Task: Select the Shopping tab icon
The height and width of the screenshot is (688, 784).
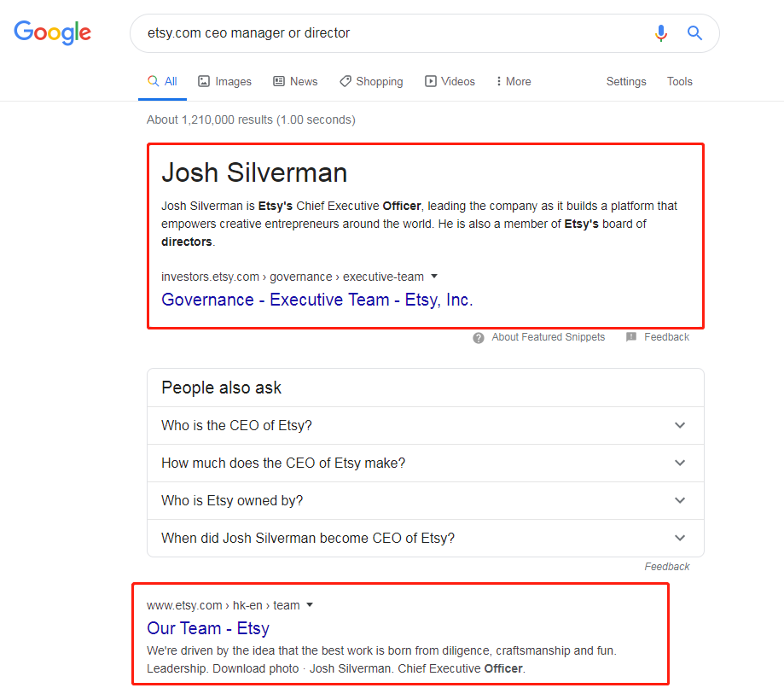Action: (345, 82)
